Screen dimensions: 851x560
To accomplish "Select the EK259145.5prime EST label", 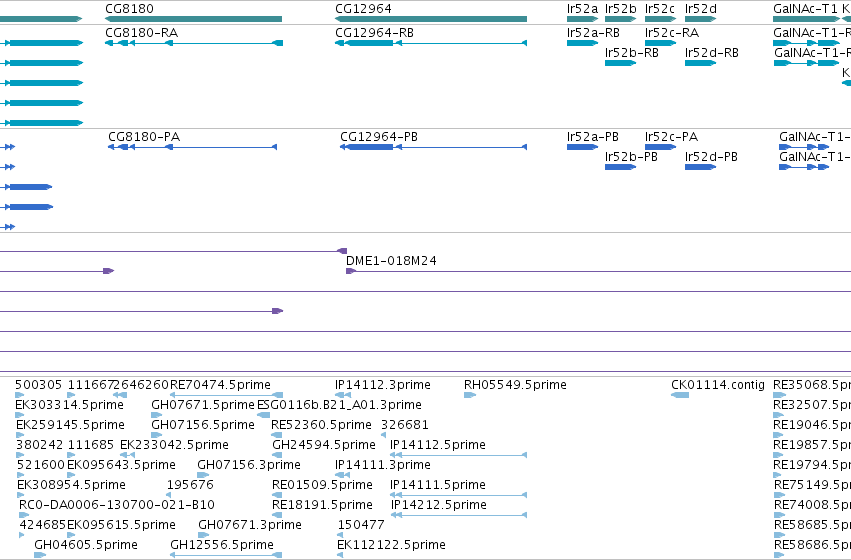I will point(71,425).
